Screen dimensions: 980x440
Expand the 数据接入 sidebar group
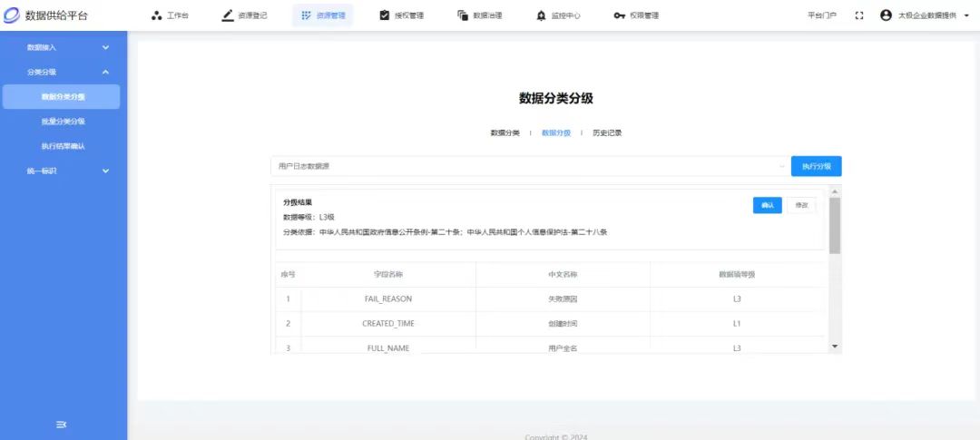(x=62, y=47)
